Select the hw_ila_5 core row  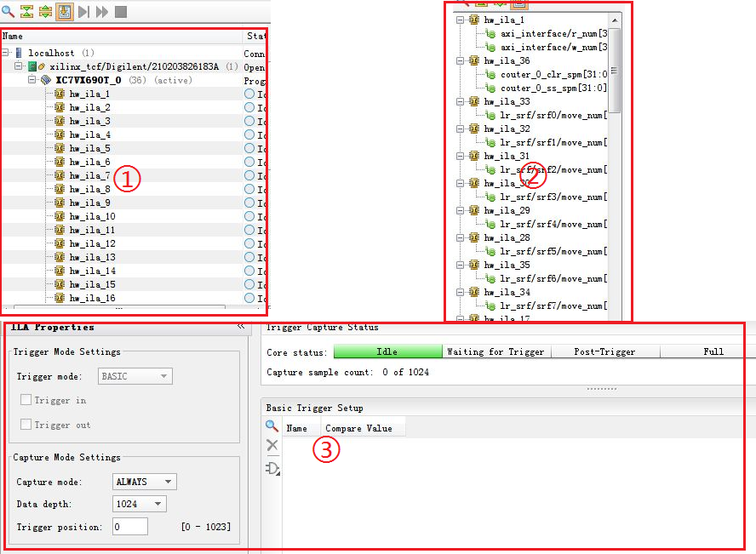89,148
